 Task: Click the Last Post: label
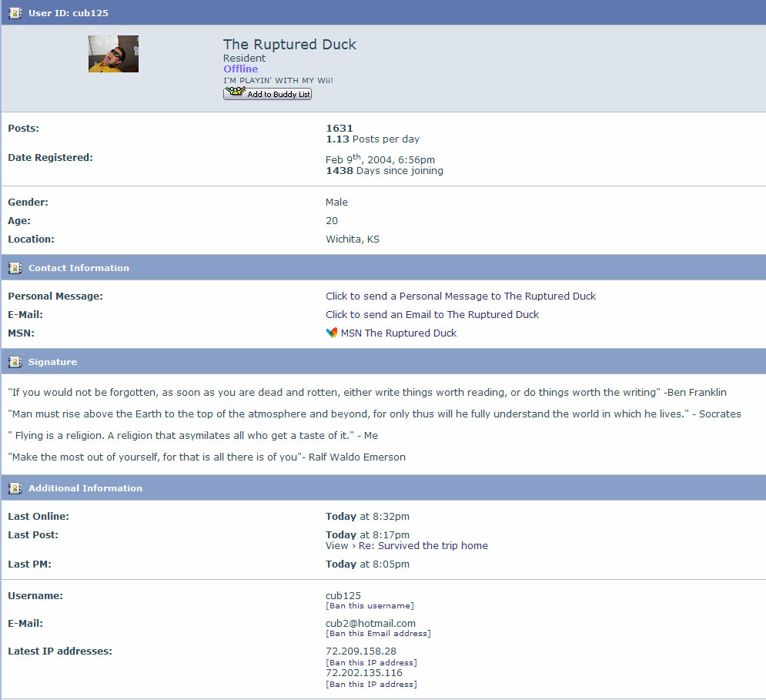coord(33,534)
